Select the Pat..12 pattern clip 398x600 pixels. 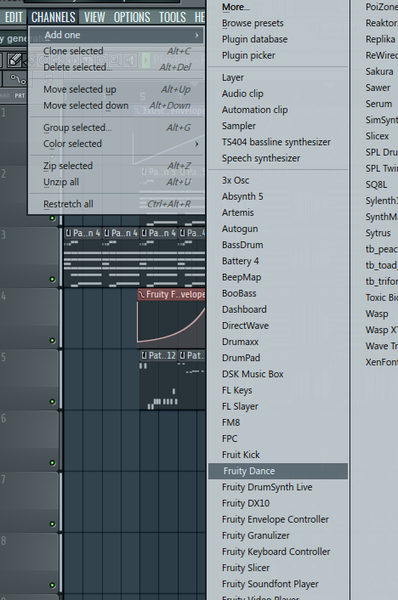[158, 355]
